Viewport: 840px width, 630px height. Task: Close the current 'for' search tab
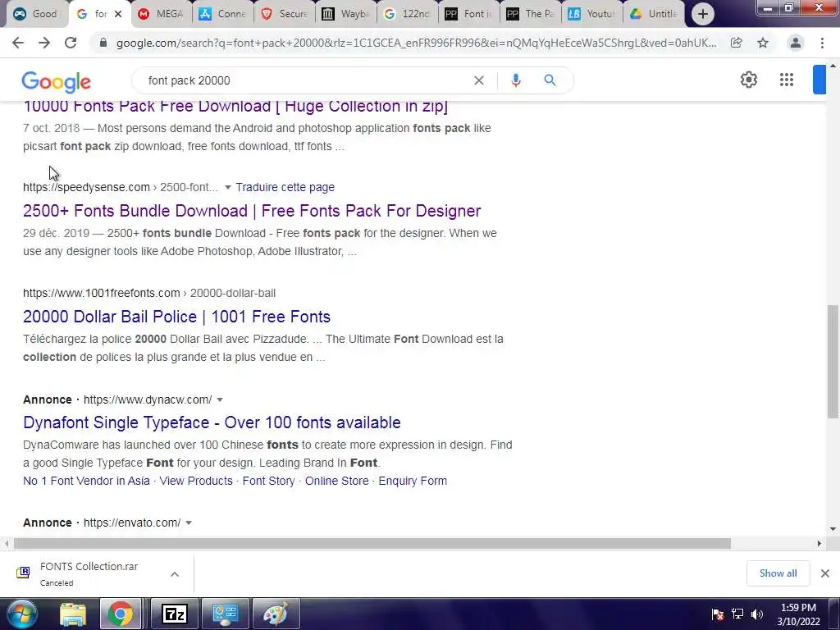118,14
